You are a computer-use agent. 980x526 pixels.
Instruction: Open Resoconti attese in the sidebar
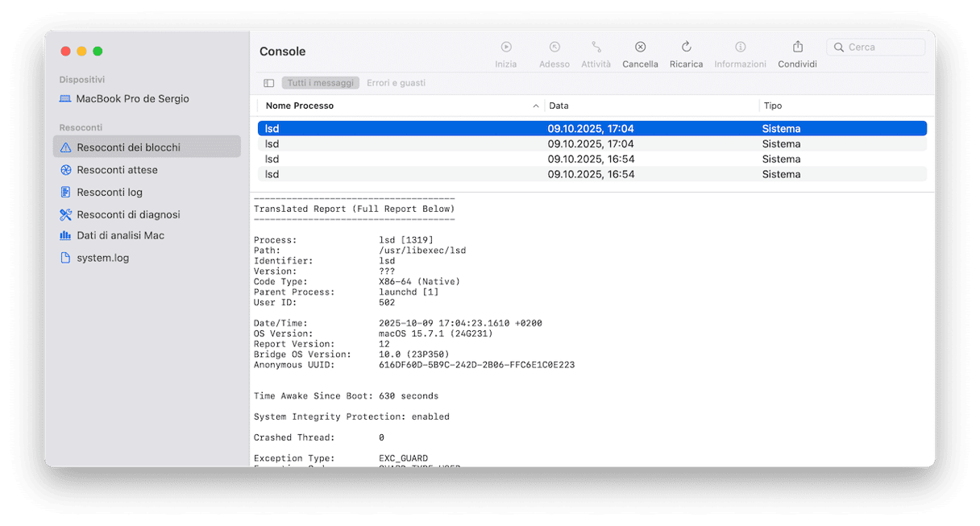117,170
